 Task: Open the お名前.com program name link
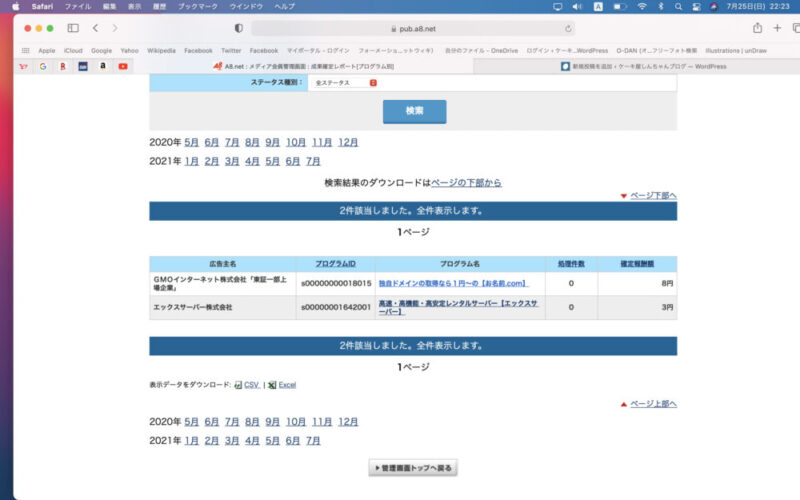click(453, 283)
